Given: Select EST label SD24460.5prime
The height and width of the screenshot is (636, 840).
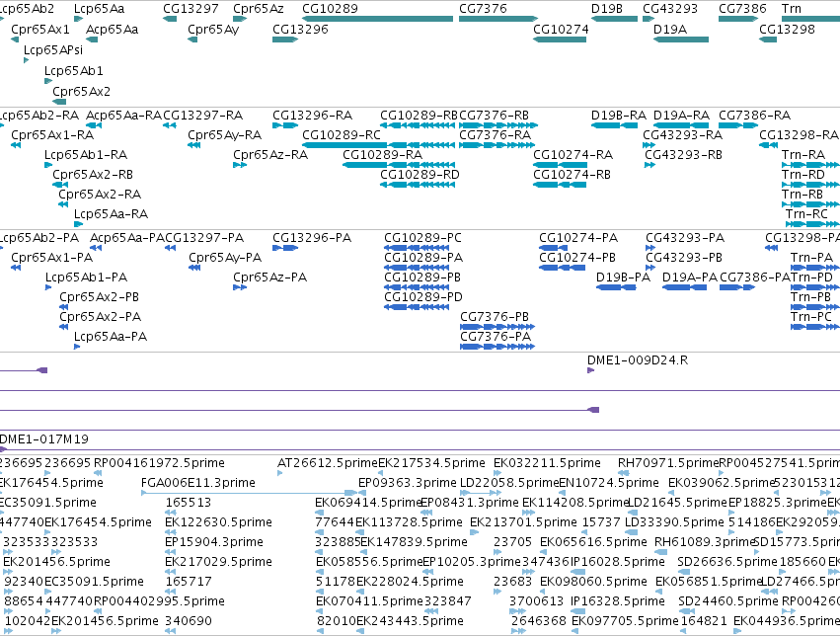Looking at the screenshot, I should pos(728,601).
